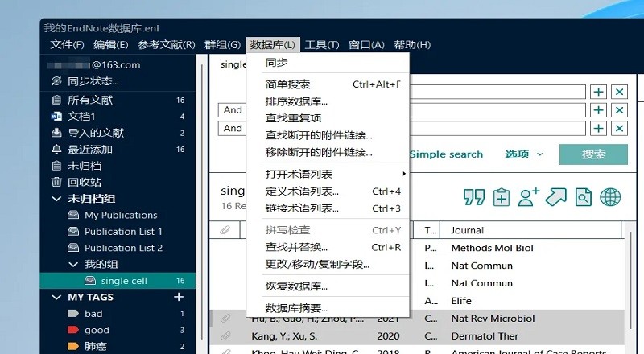The height and width of the screenshot is (354, 644).
Task: Add a search row using second plus button
Action: point(598,110)
